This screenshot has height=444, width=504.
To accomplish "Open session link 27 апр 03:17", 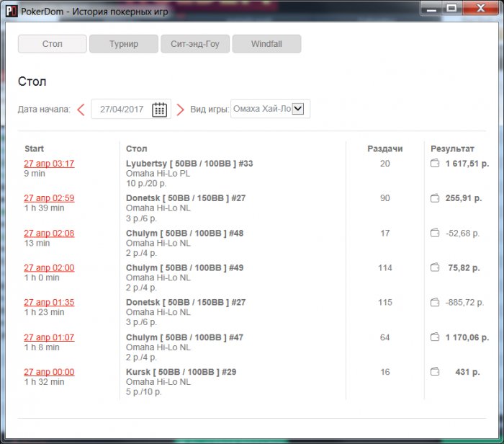I will pyautogui.click(x=49, y=164).
